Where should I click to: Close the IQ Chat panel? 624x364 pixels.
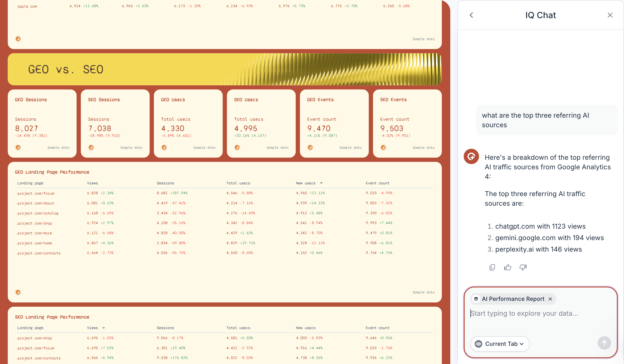[x=610, y=15]
